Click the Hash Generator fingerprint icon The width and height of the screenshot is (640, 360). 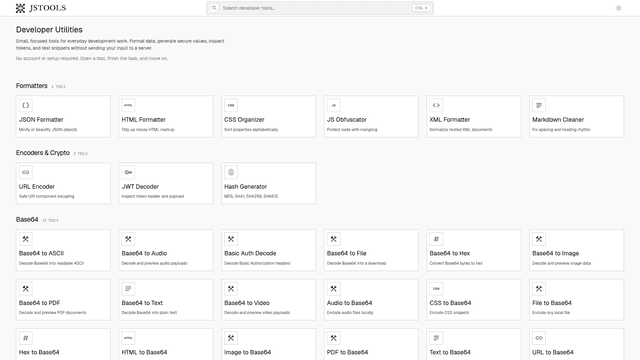[x=231, y=172]
